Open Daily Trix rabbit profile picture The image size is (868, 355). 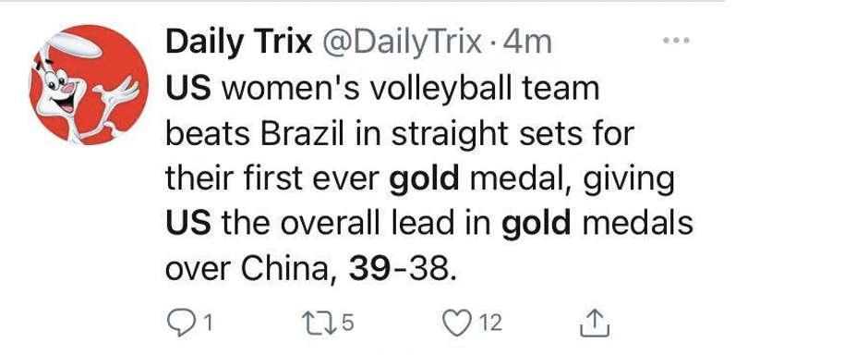[89, 85]
